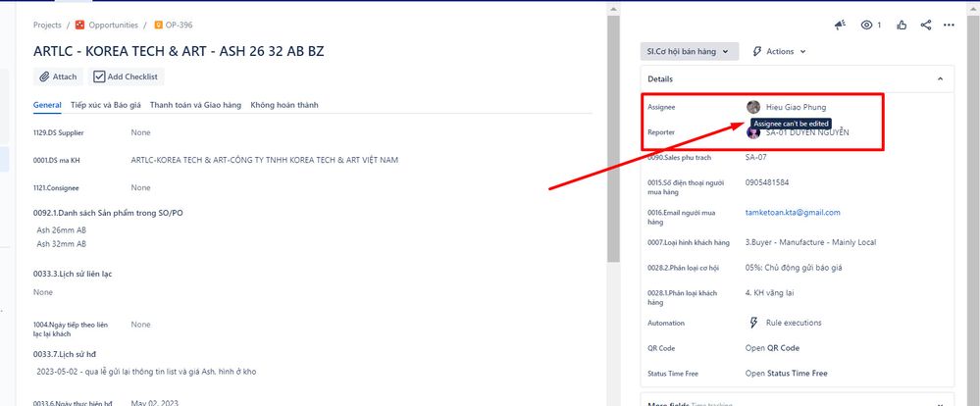Click the thumbs-up vote icon
This screenshot has height=406, width=980.
click(901, 25)
